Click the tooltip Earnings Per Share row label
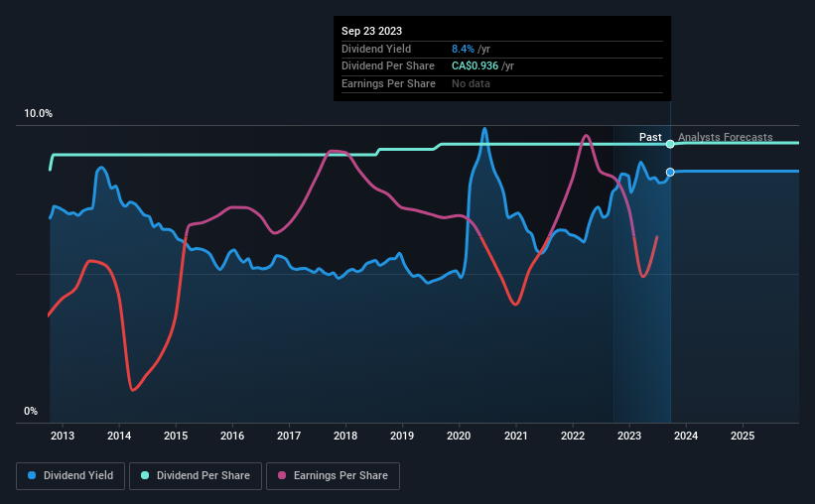 [x=388, y=83]
